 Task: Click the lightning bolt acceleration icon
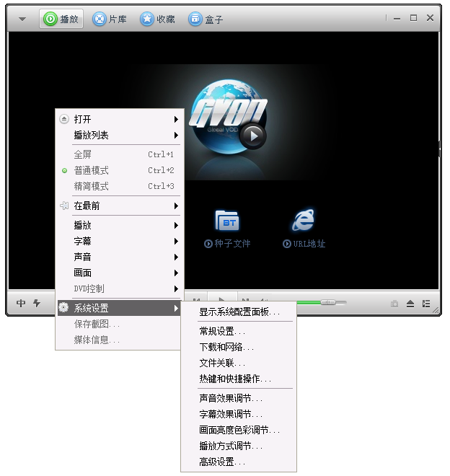37,303
